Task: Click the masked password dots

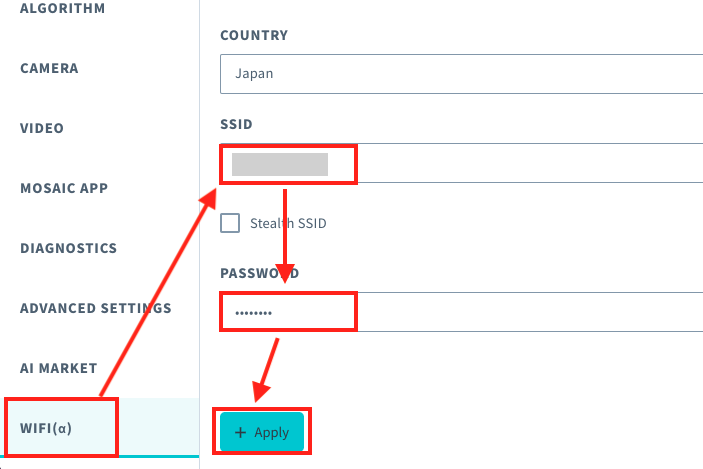Action: (x=253, y=313)
